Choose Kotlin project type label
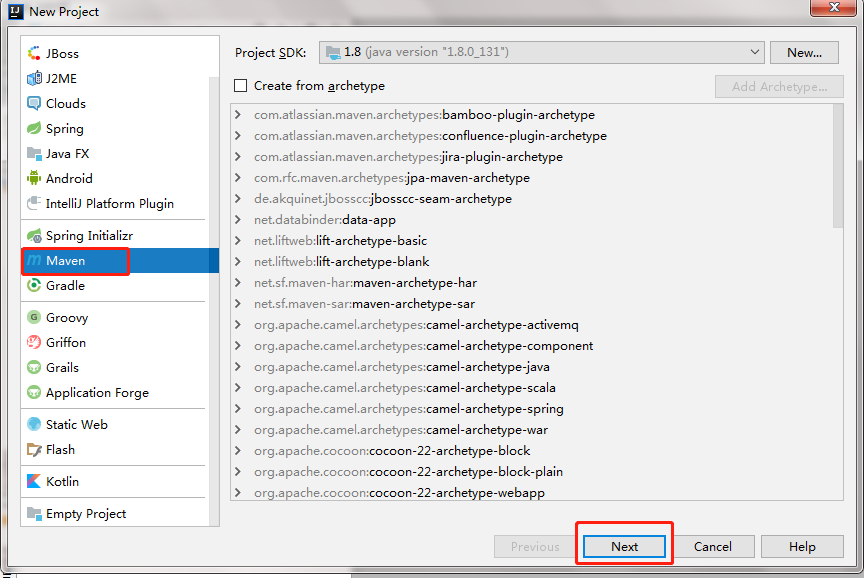This screenshot has width=864, height=578. pyautogui.click(x=62, y=482)
